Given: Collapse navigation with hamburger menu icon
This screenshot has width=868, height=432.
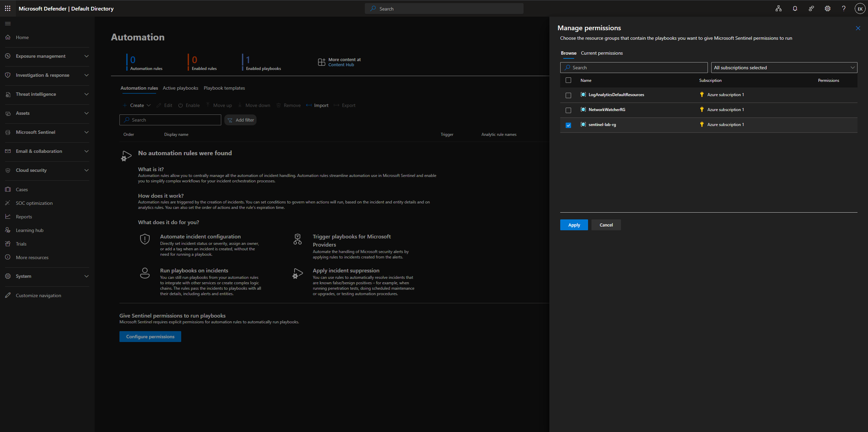Looking at the screenshot, I should 8,23.
